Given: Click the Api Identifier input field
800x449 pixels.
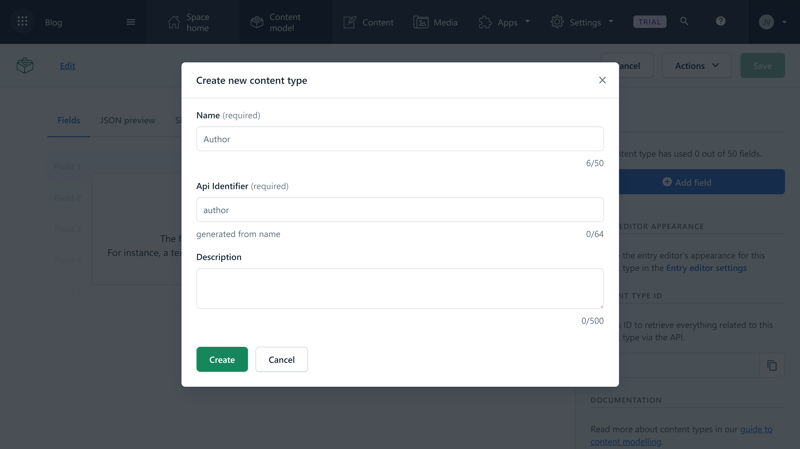Looking at the screenshot, I should point(400,210).
